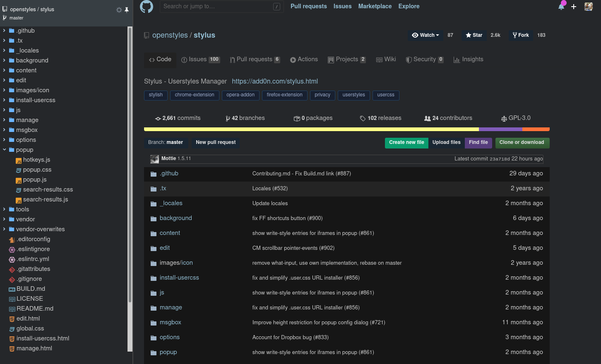
Task: Switch to the Pull requests repo tab
Action: coord(255,60)
